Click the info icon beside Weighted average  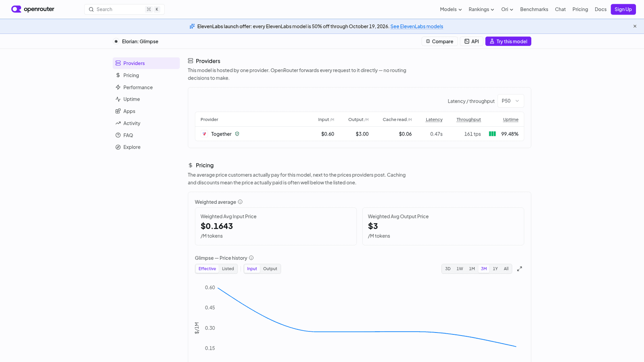coord(240,202)
